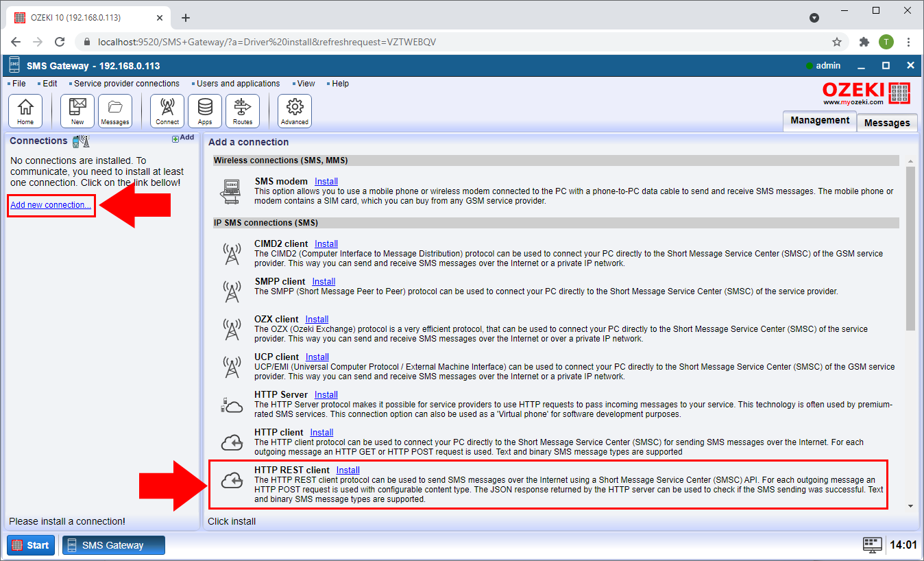Click the 14:01 clock

point(903,545)
